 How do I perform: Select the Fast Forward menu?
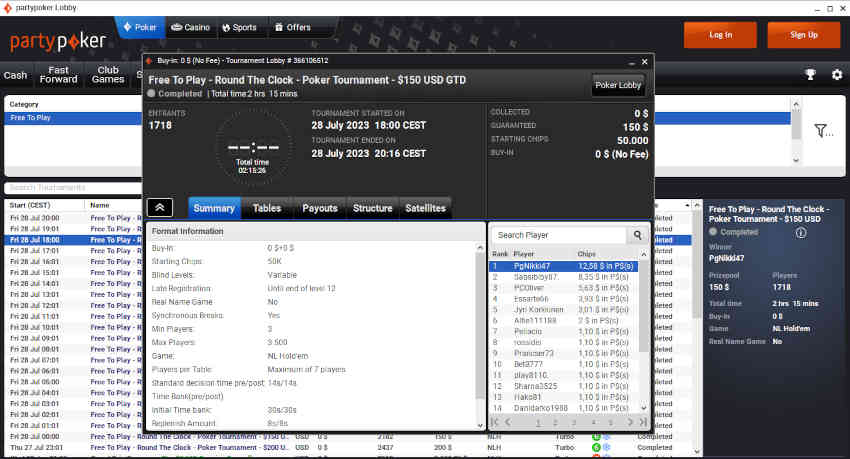pos(59,75)
